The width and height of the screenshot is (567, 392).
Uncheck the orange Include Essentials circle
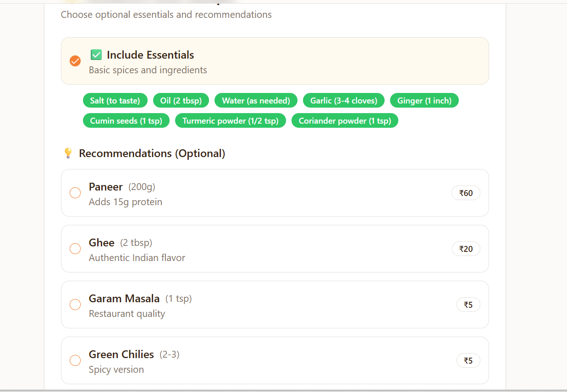point(75,61)
